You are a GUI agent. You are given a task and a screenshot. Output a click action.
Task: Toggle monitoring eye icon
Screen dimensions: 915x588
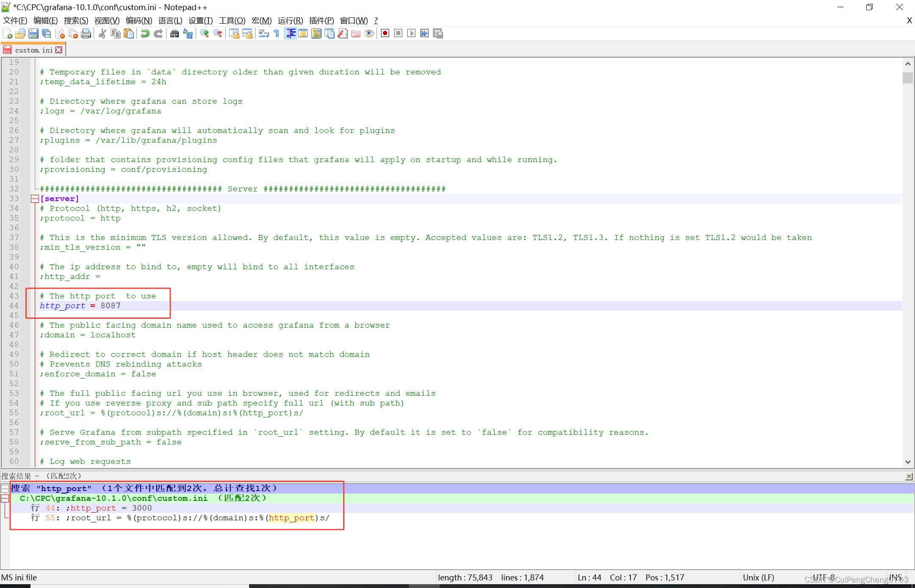click(369, 33)
